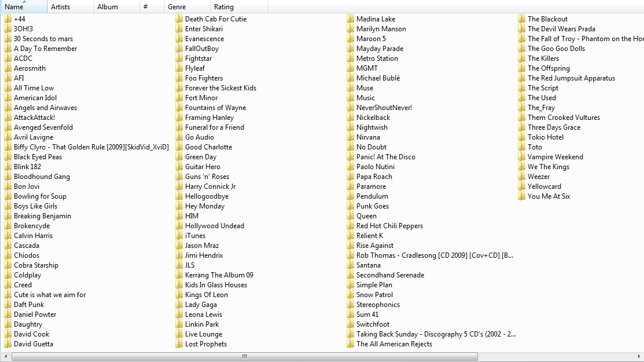Sort by the Genre column header
Screen dimensions: 644x362
[187, 6]
